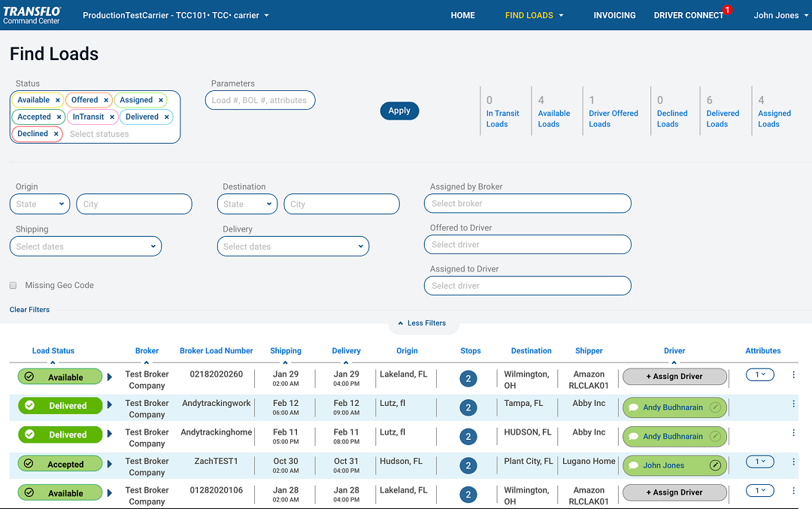Collapse filters with the Less Filters toggle
Screen dimensions: 812x509
422,323
